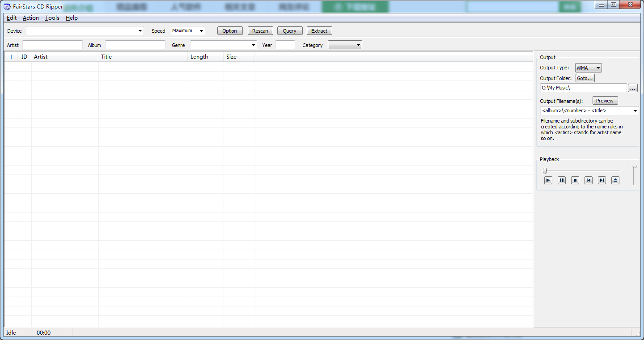Focus the Year input field
The height and width of the screenshot is (340, 644).
[285, 45]
